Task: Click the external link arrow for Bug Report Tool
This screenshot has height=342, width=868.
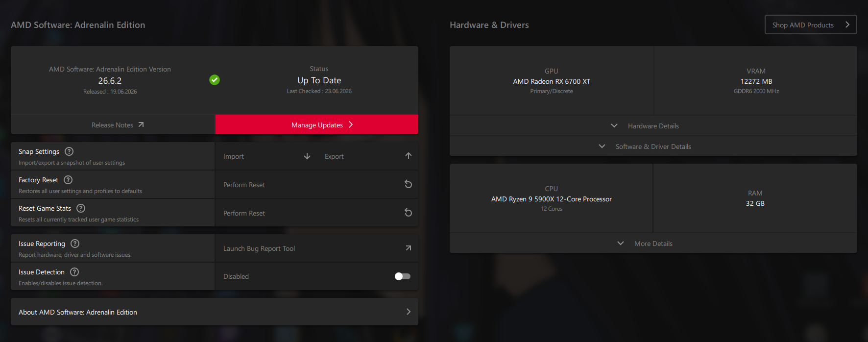Action: tap(408, 248)
